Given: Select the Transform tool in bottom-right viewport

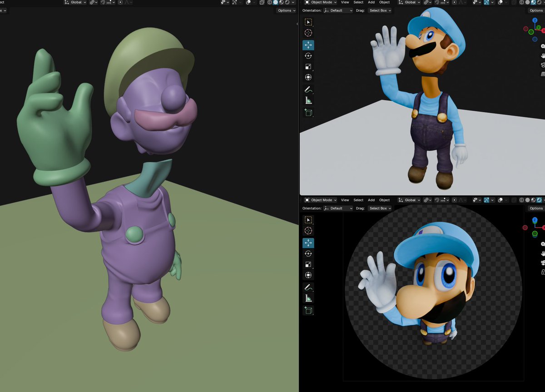Looking at the screenshot, I should click(308, 275).
